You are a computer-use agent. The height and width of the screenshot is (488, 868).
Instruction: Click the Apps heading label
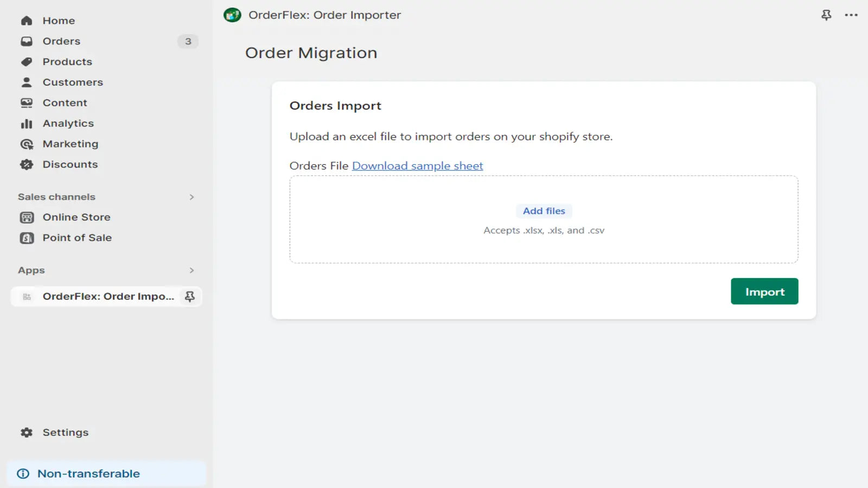click(x=31, y=271)
